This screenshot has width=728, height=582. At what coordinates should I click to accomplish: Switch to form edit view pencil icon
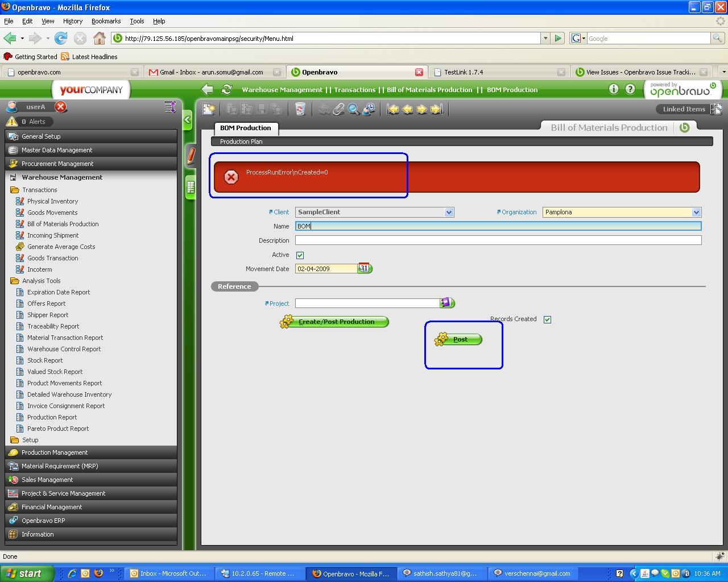(191, 155)
